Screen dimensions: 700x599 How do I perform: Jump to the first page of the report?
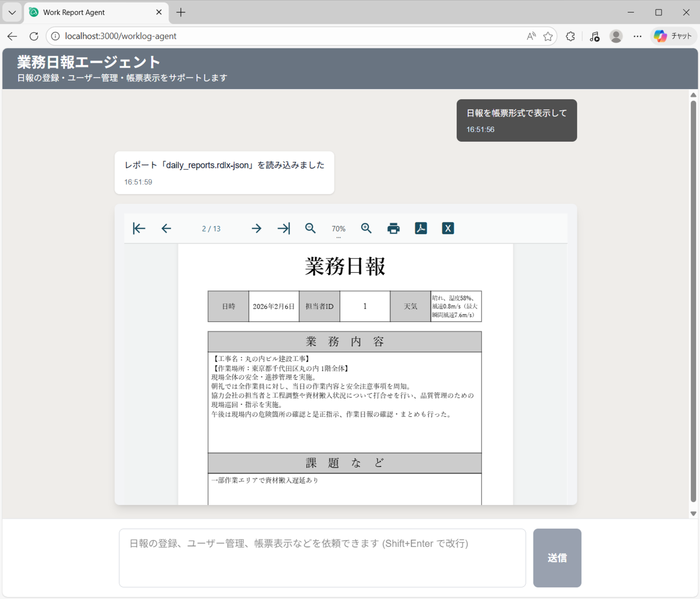click(139, 228)
